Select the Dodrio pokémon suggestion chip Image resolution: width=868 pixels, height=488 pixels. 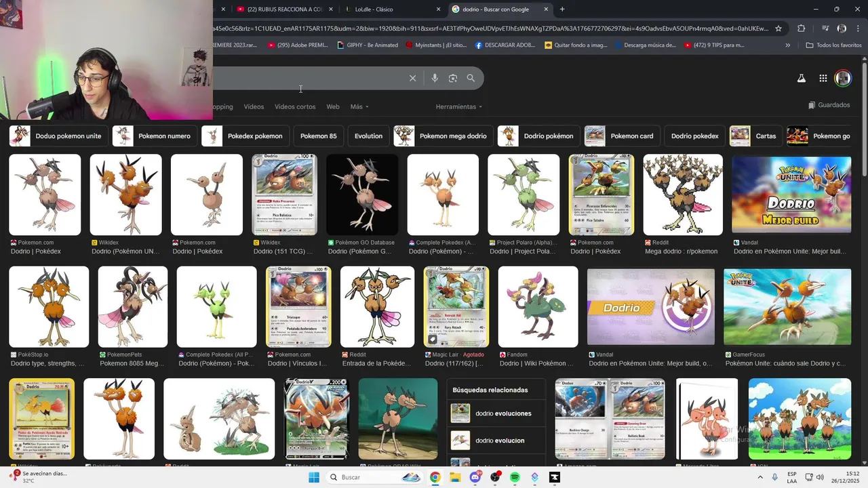coord(538,136)
